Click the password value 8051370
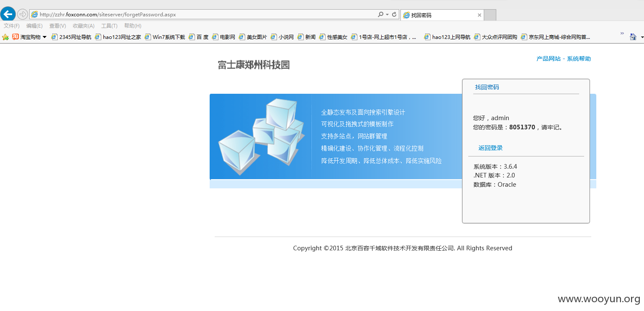Screen dimensions: 644x311 (522, 127)
